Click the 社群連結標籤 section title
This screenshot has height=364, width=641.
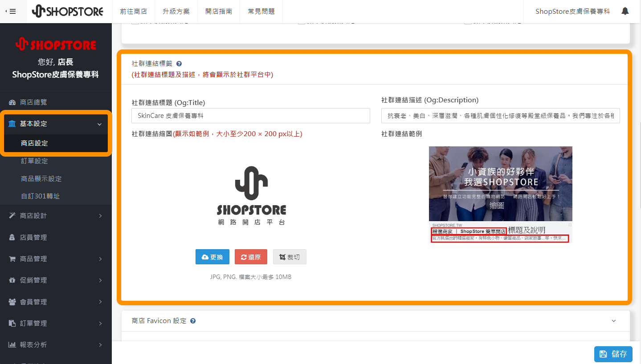[152, 64]
